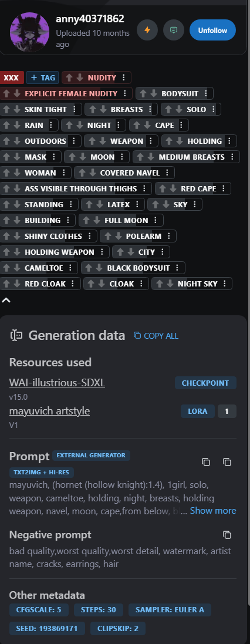250x644 pixels.
Task: Collapse the tag list chevron
Action: click(6, 300)
